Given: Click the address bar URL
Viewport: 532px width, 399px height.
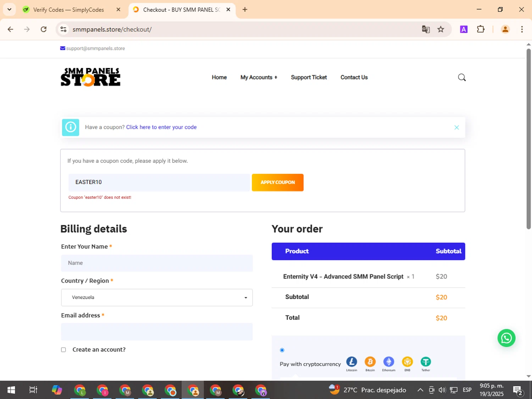Looking at the screenshot, I should coord(112,29).
